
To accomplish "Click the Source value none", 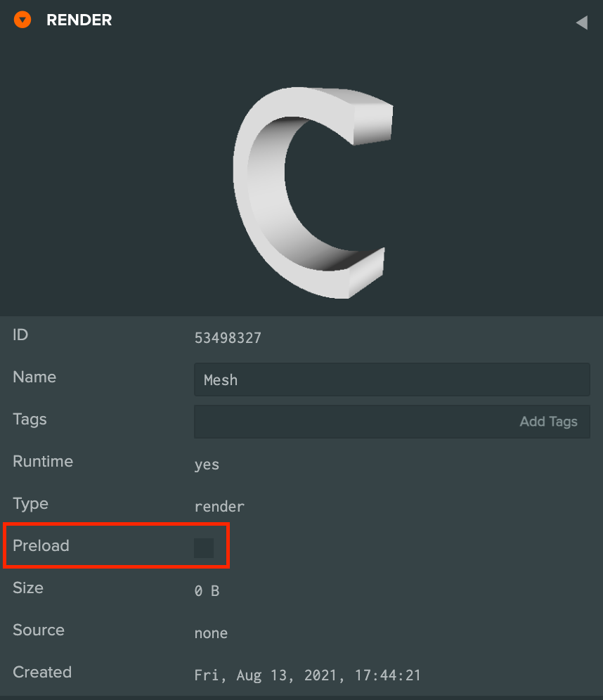I will tap(211, 633).
